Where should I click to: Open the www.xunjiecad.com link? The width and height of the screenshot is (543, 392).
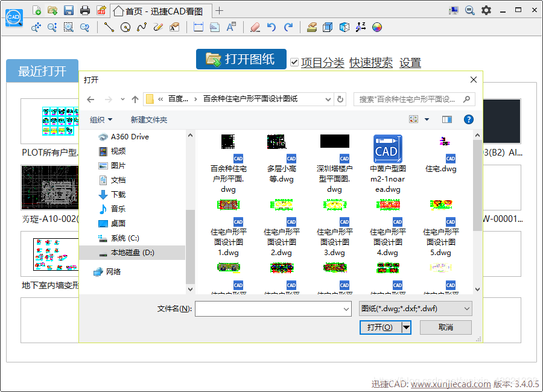click(451, 384)
